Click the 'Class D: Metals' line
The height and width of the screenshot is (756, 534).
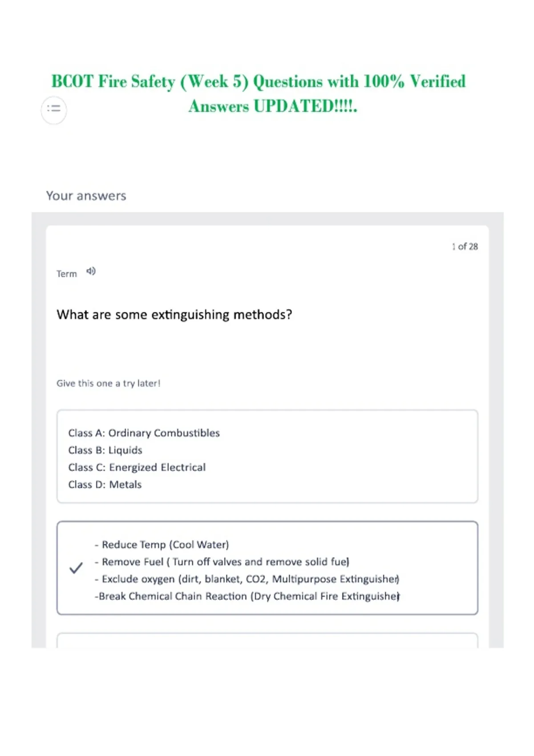[105, 485]
